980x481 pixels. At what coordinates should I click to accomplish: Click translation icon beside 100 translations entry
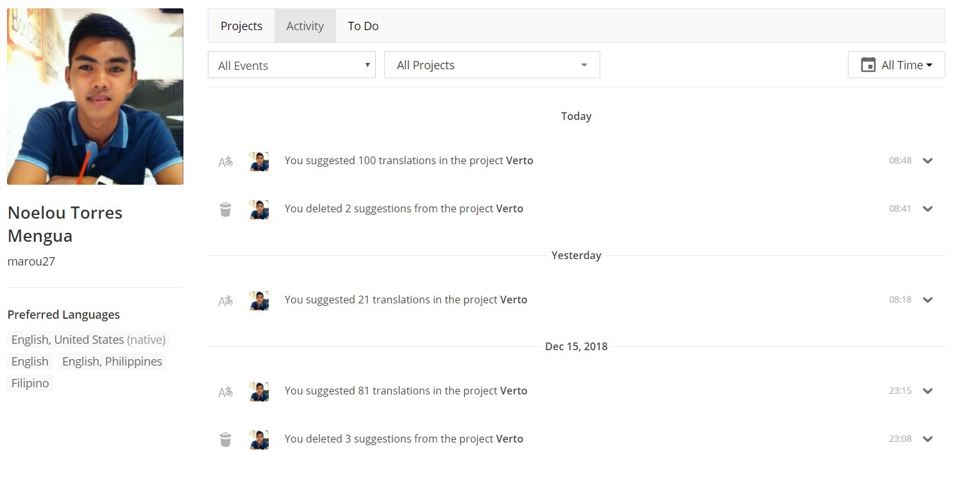click(225, 162)
